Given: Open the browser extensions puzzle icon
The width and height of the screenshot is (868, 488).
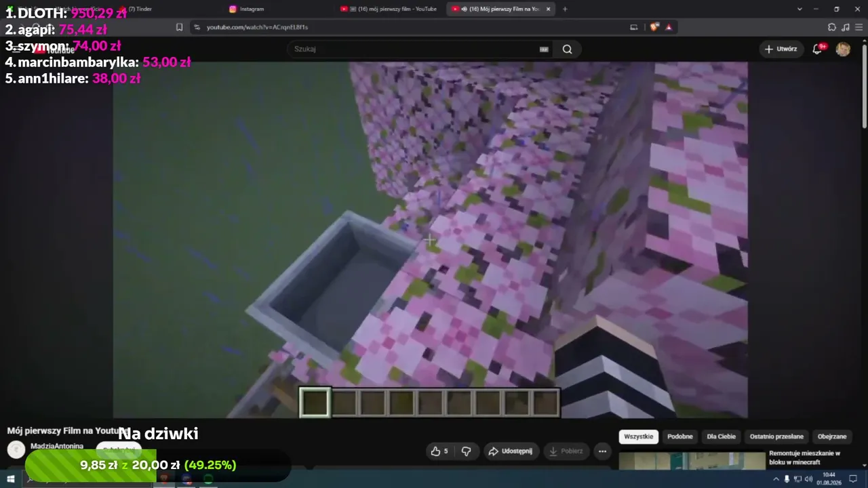Looking at the screenshot, I should 832,27.
